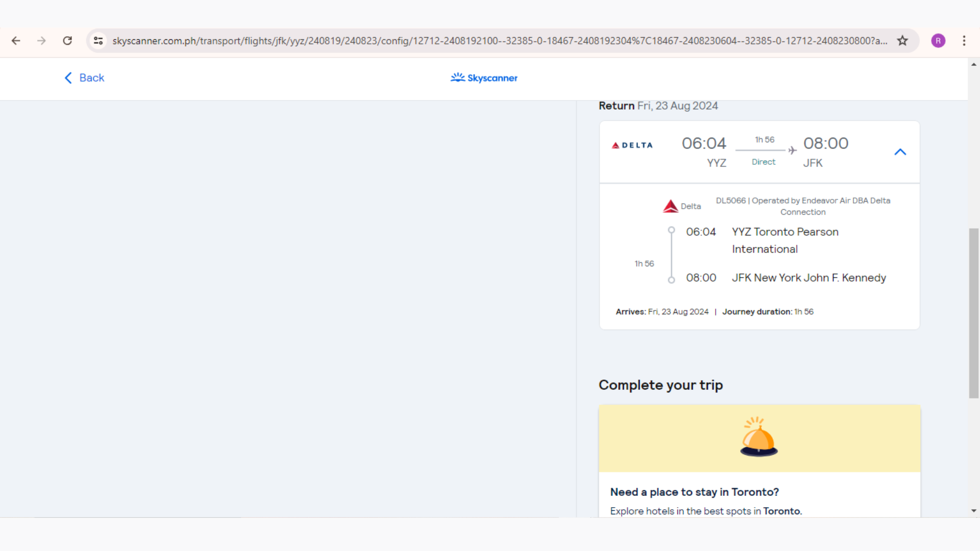Image resolution: width=980 pixels, height=551 pixels.
Task: Click the scrollbar up arrow
Action: (974, 65)
